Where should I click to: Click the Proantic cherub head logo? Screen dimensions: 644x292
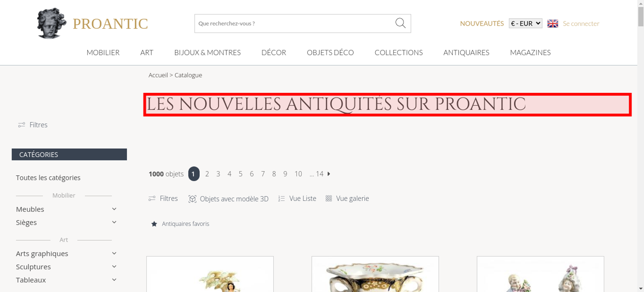(x=52, y=23)
